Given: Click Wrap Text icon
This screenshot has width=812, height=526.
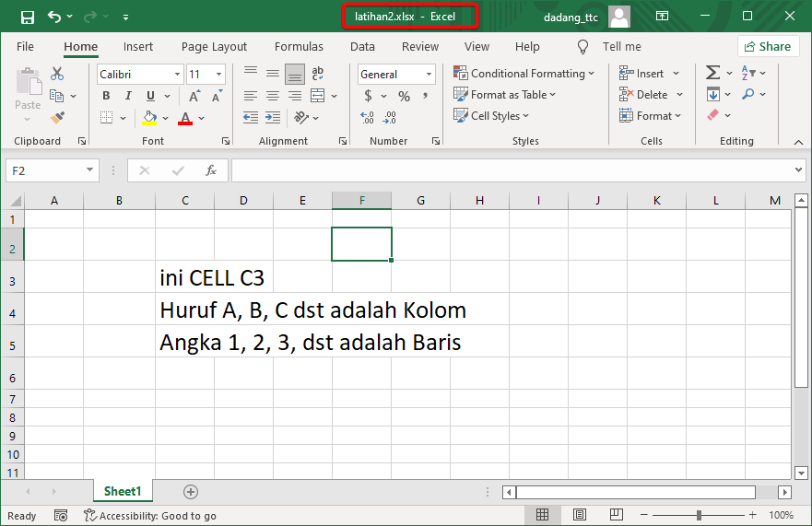Looking at the screenshot, I should pyautogui.click(x=317, y=74).
